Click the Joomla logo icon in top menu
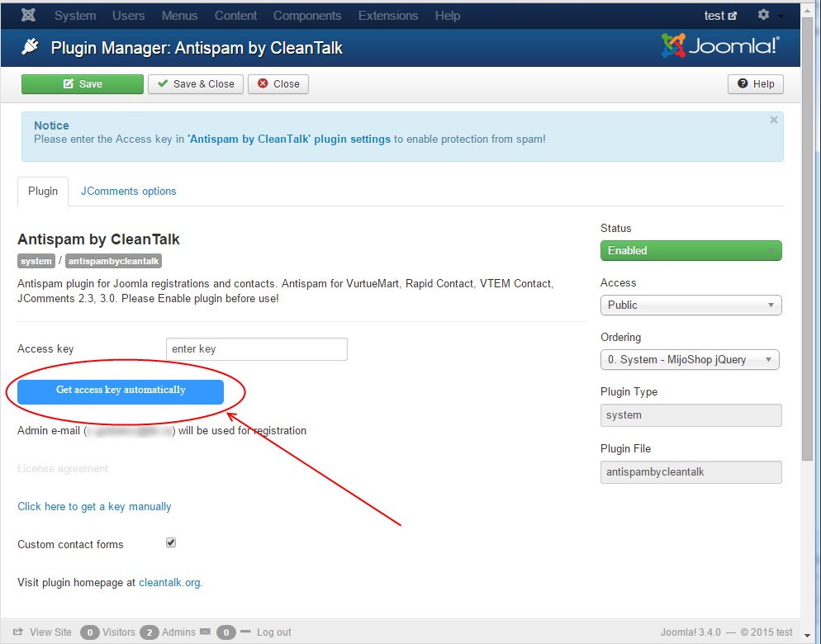Image resolution: width=821 pixels, height=644 pixels. click(x=28, y=16)
